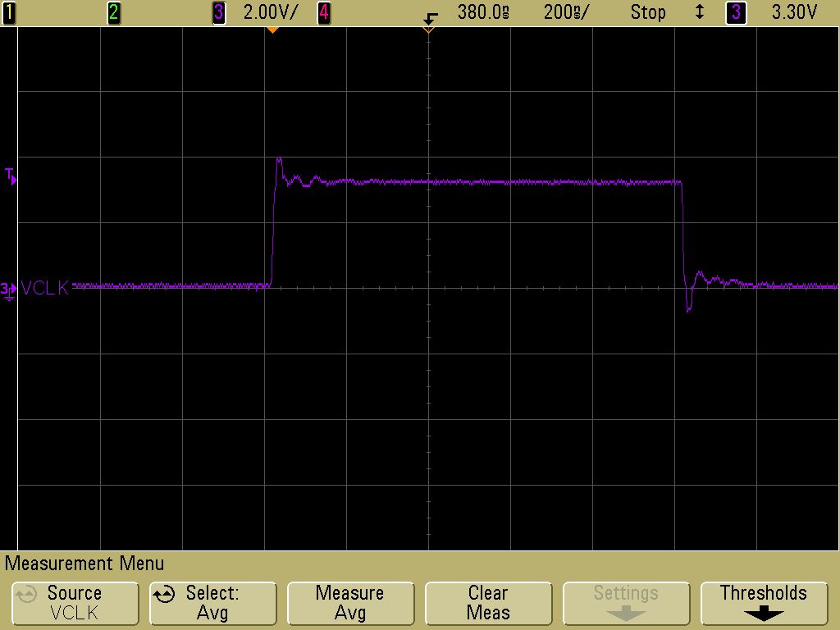Click the greyed-out Settings softkey
The width and height of the screenshot is (840, 630).
click(x=626, y=603)
